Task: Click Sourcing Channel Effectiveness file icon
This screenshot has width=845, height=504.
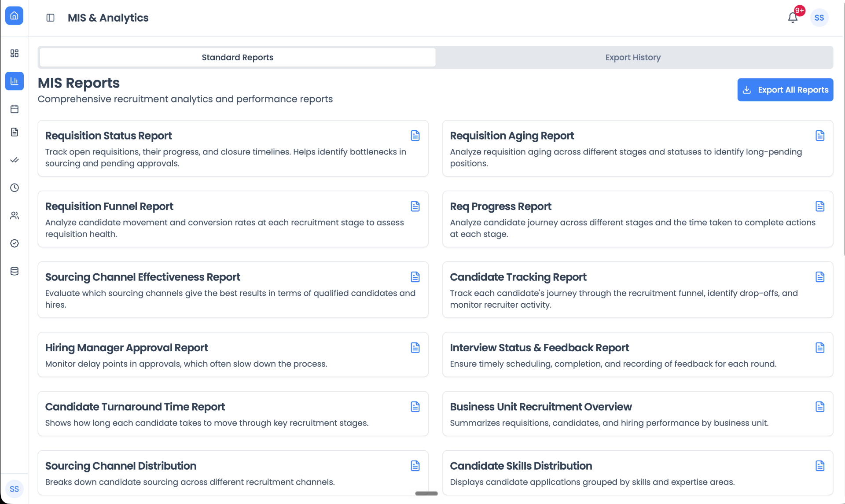Action: (415, 277)
